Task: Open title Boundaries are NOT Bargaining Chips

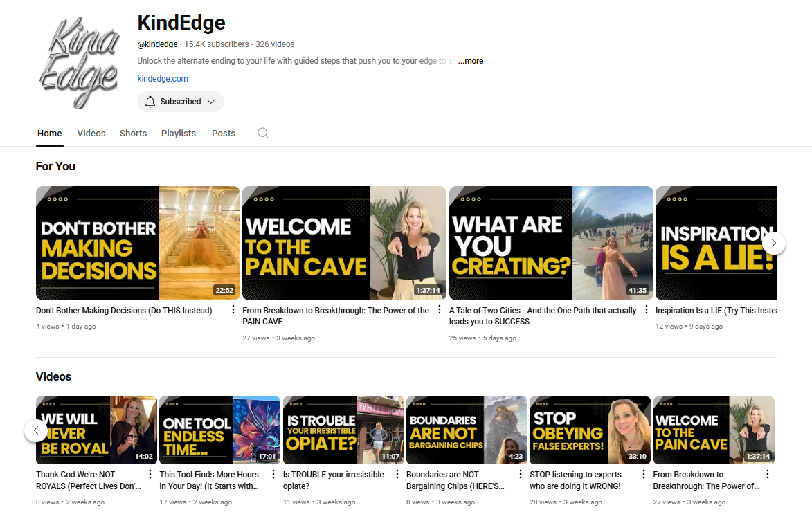Action: point(455,480)
